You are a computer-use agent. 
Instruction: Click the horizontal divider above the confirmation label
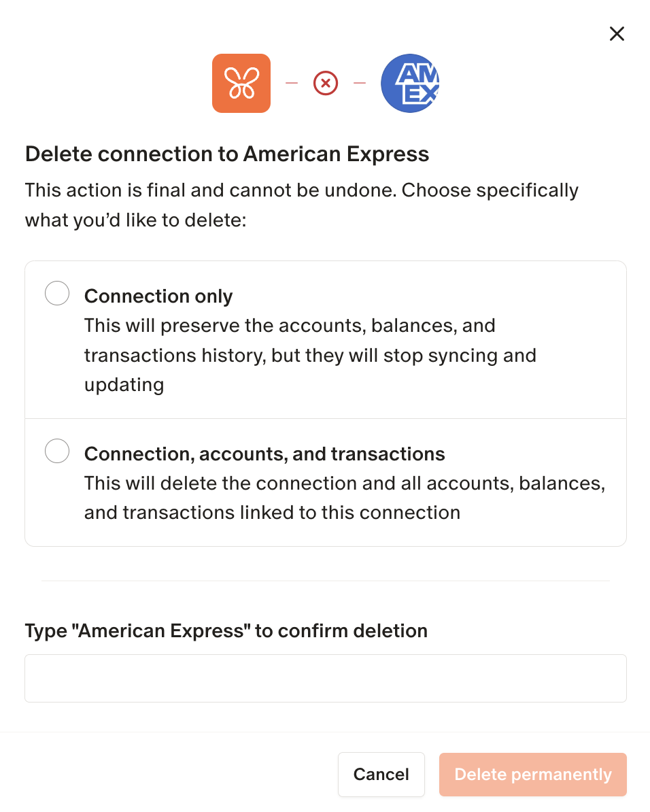(325, 581)
